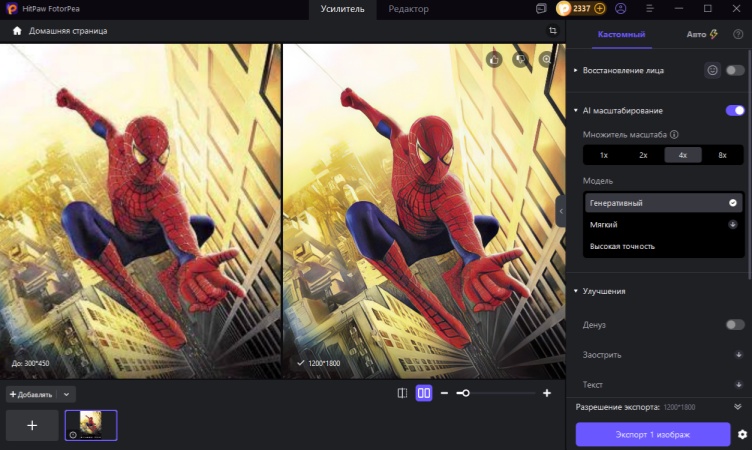Screen dimensions: 752x450
Task: Open the Авто tab
Action: (702, 35)
